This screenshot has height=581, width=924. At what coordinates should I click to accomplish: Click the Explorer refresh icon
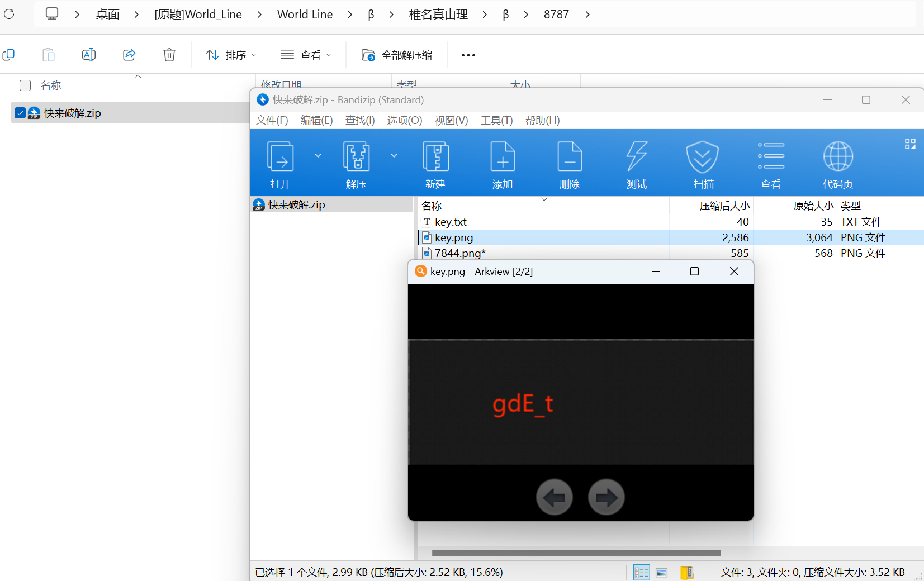coord(9,14)
